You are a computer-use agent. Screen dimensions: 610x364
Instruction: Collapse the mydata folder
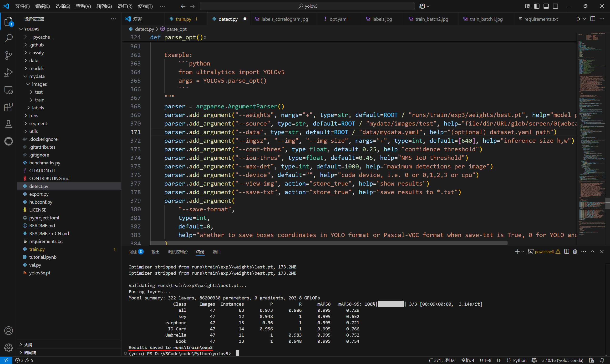tap(37, 76)
